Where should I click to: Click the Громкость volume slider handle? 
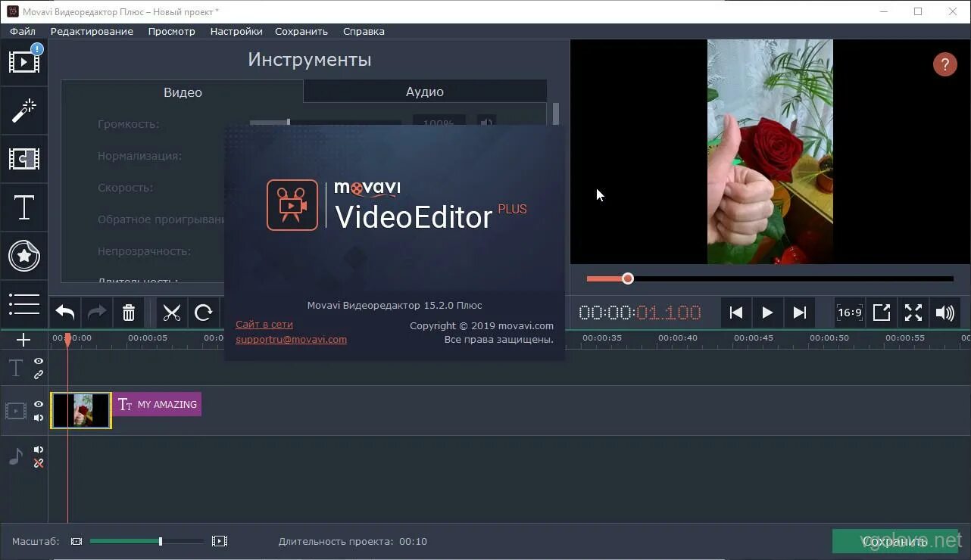click(x=288, y=121)
